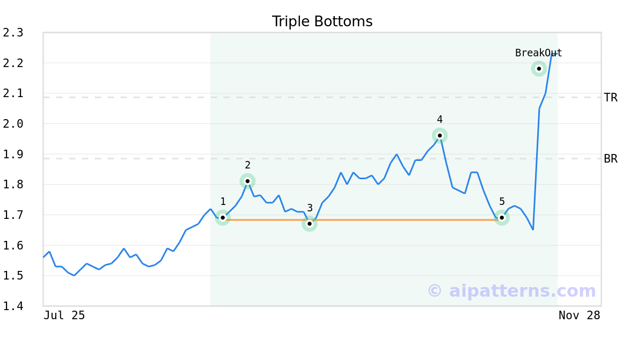Viewport: 644px width, 338px height.
Task: Click the 2.0 y-axis tick label
Action: 13,124
